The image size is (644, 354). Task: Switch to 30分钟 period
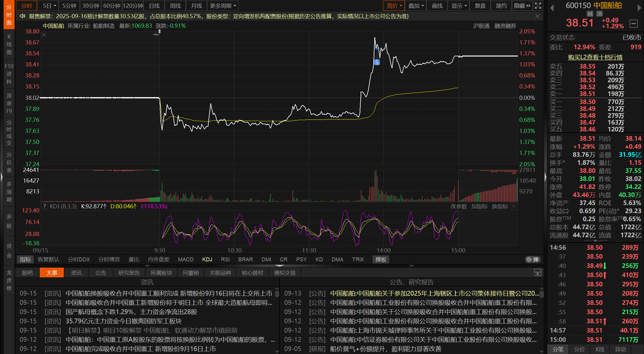pos(91,6)
